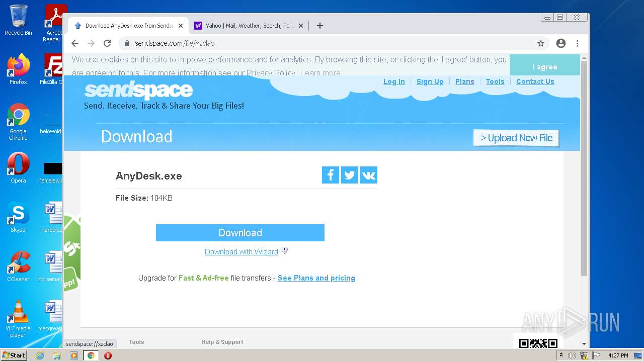Click the Help & Support footer heading
The width and height of the screenshot is (644, 362).
[x=222, y=342]
